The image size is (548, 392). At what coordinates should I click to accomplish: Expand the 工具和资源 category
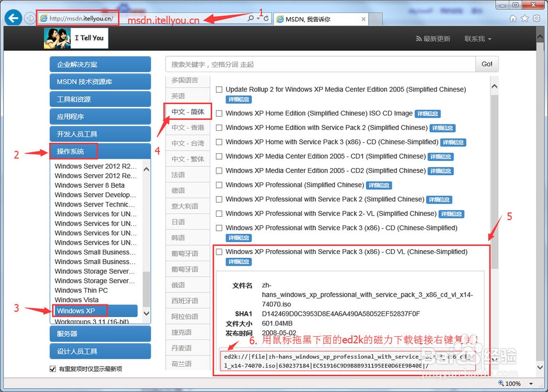coord(100,99)
